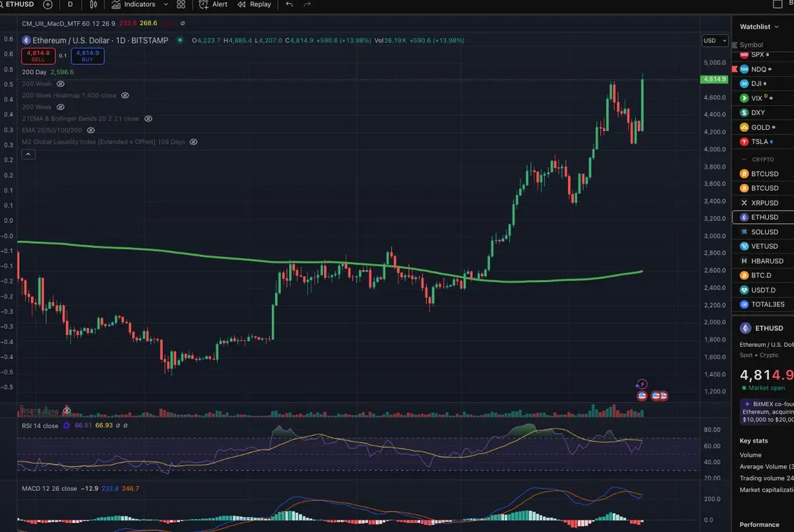Viewport: 794px width, 532px height.
Task: Click the lightning event marker above the flags
Action: tap(641, 384)
